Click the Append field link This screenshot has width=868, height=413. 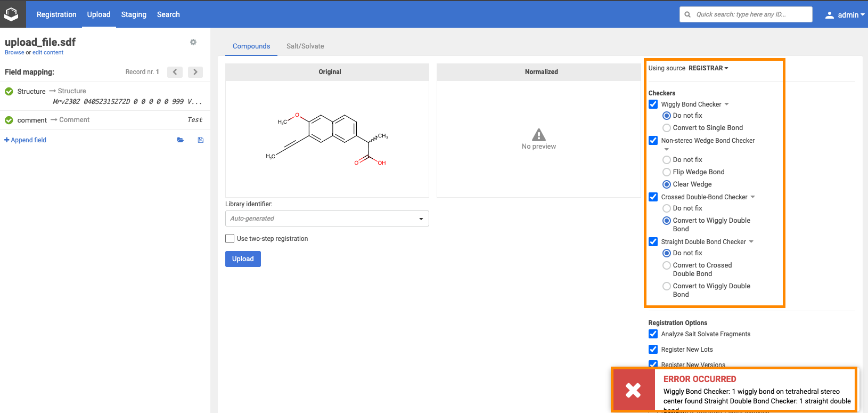(26, 140)
